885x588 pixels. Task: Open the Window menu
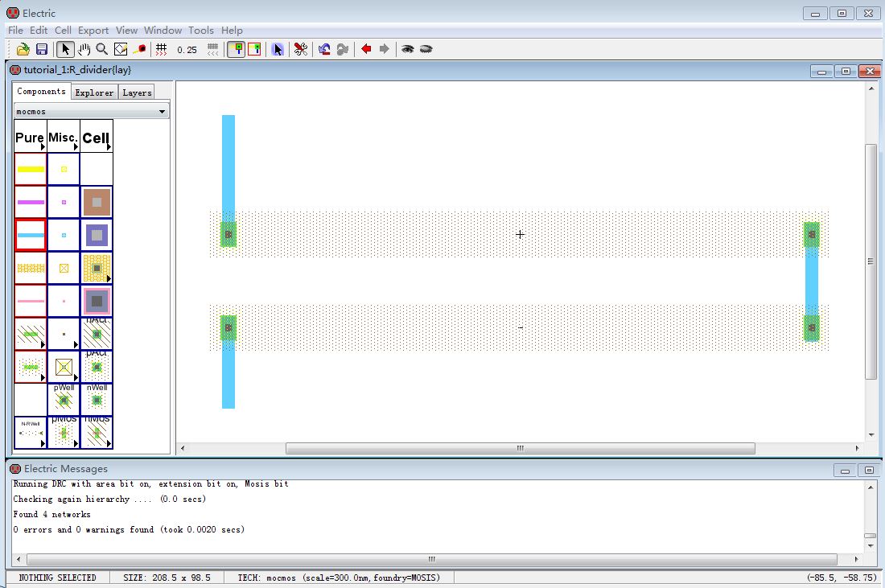point(163,31)
